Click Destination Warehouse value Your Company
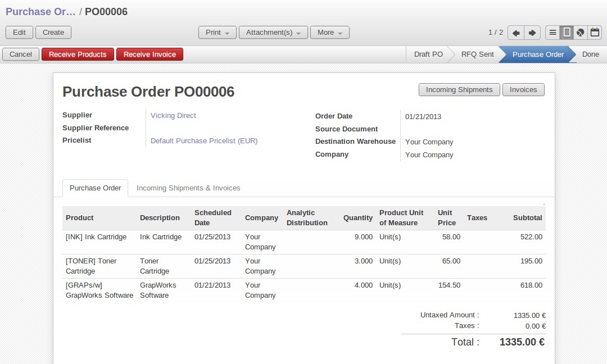The width and height of the screenshot is (607, 364). (429, 142)
